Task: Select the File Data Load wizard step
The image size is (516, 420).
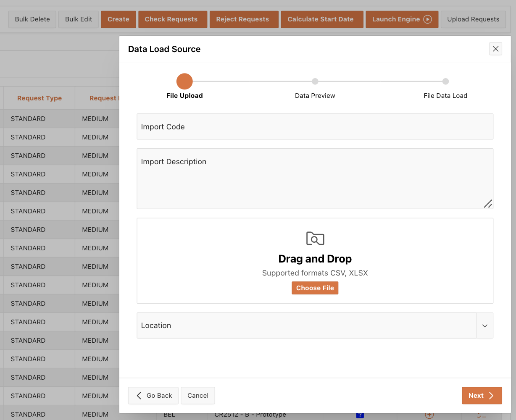Action: [445, 89]
